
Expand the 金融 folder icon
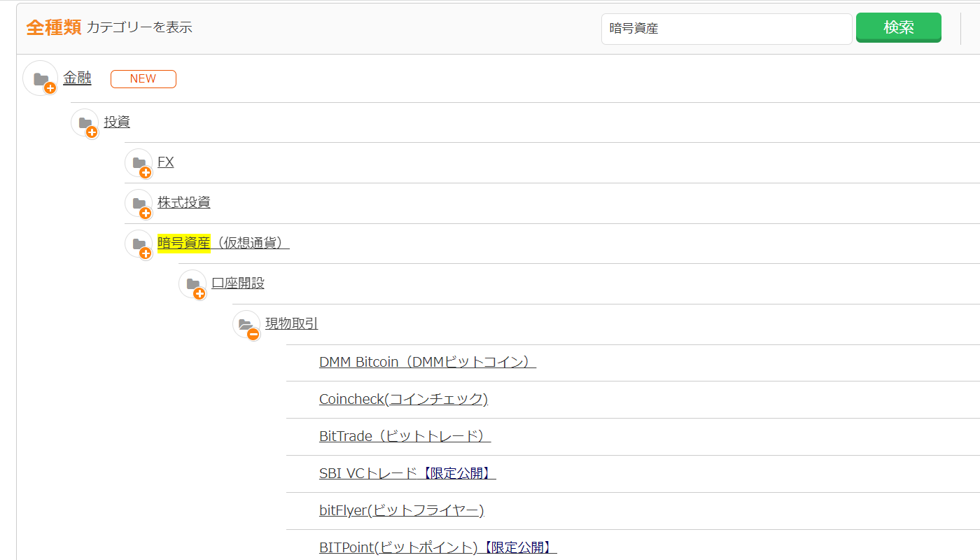[x=41, y=78]
